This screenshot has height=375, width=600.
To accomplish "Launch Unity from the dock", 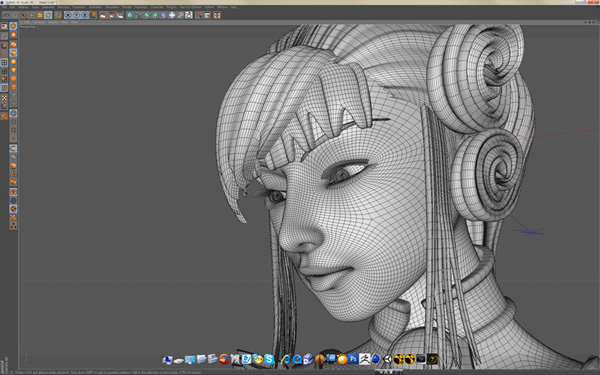I will [x=387, y=359].
